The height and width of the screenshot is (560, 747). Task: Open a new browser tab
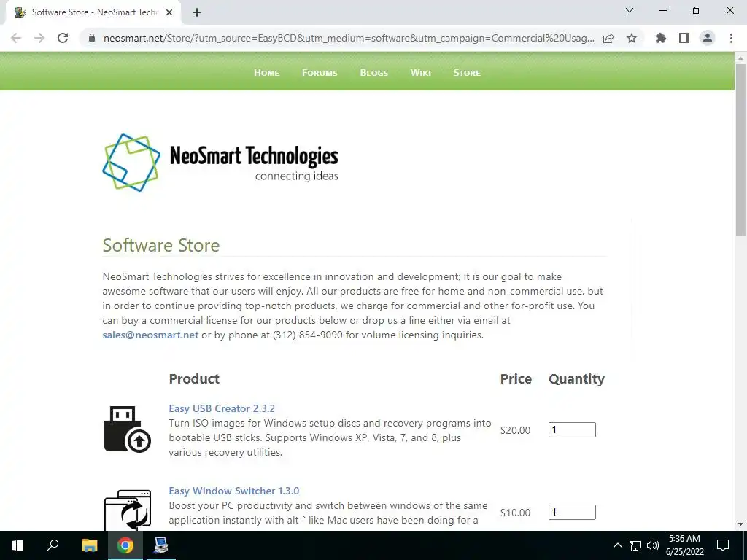click(197, 12)
